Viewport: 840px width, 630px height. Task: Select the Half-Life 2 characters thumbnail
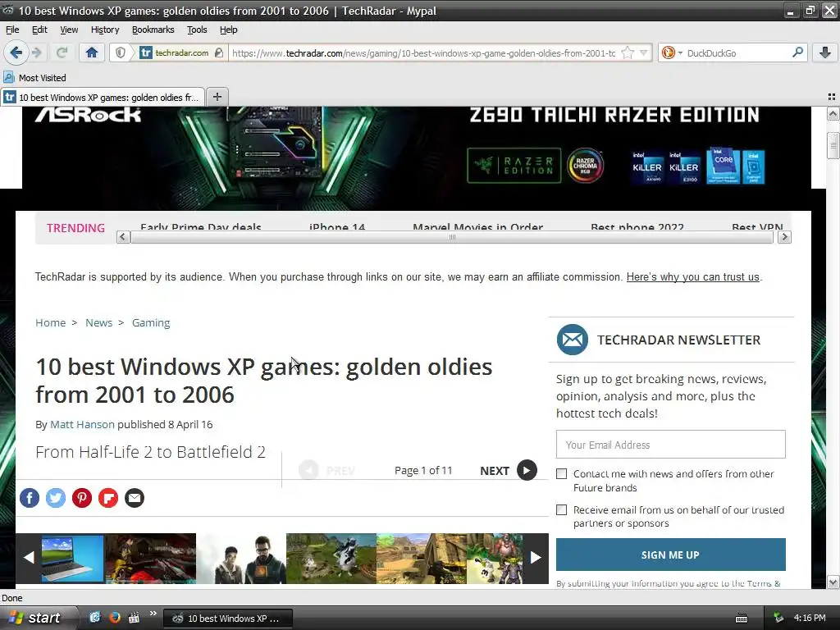click(241, 558)
